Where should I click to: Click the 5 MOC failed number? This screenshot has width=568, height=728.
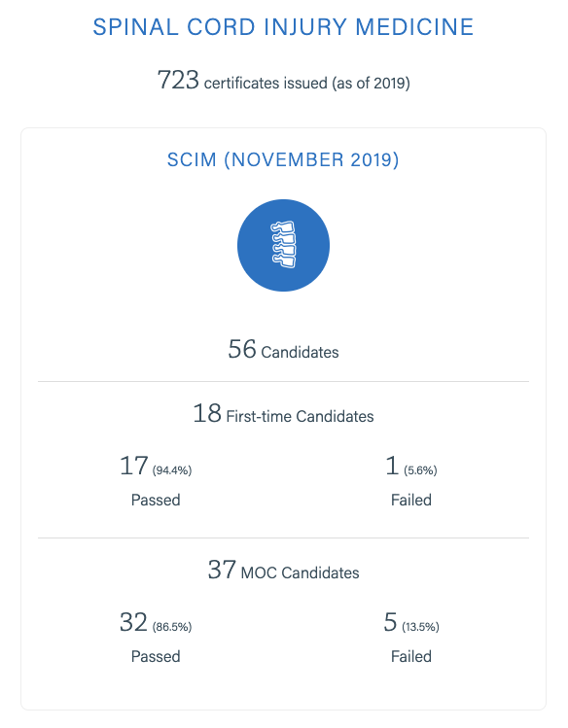tap(391, 622)
